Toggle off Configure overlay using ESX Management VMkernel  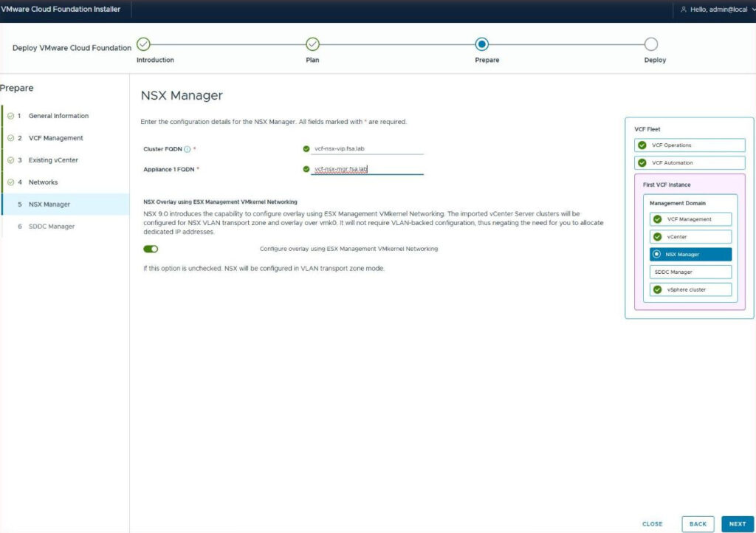[x=151, y=249]
